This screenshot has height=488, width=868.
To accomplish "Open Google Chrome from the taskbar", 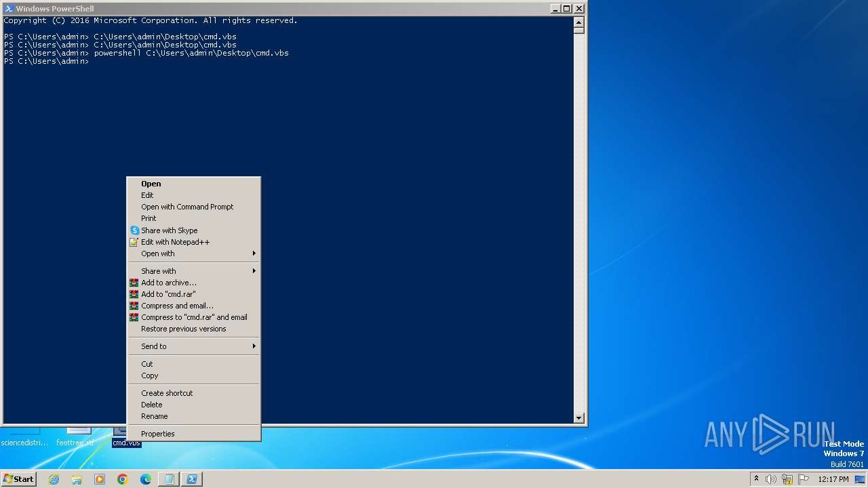I will [123, 479].
